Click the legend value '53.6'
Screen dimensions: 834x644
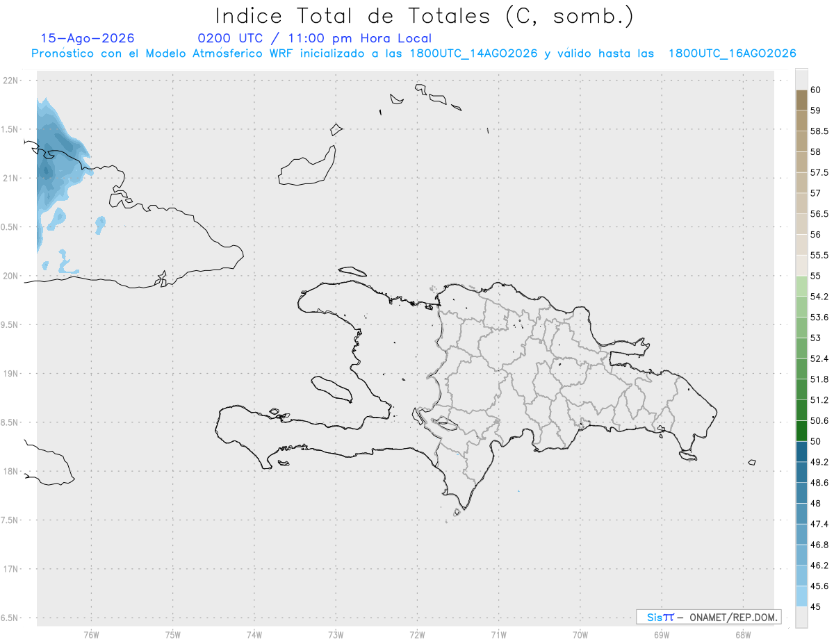tap(819, 317)
